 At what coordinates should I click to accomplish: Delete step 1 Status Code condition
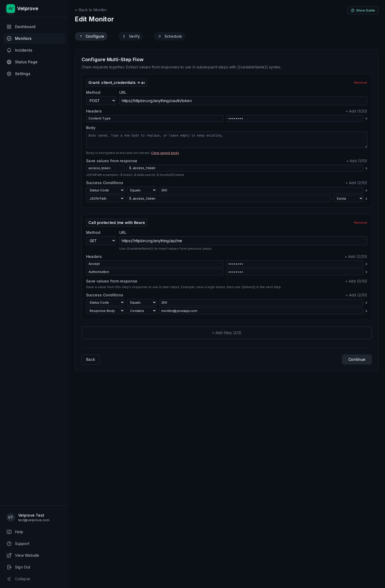[x=366, y=190]
